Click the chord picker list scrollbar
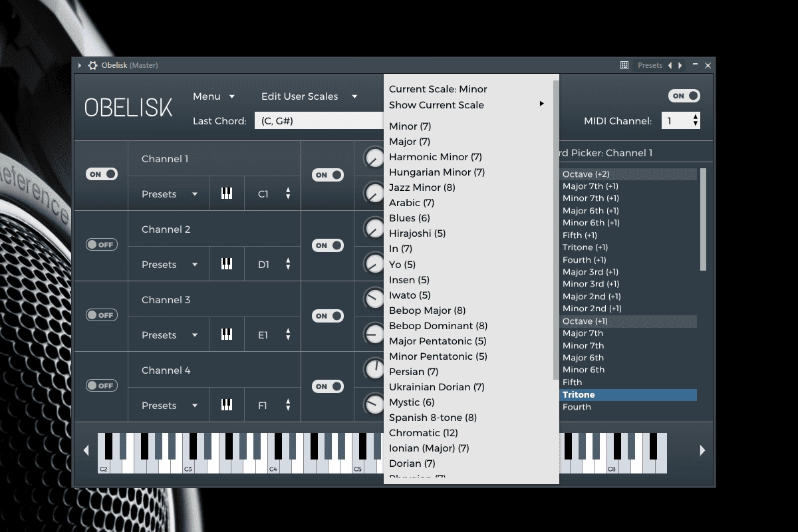Screen dimensions: 798x532 pos(703,219)
